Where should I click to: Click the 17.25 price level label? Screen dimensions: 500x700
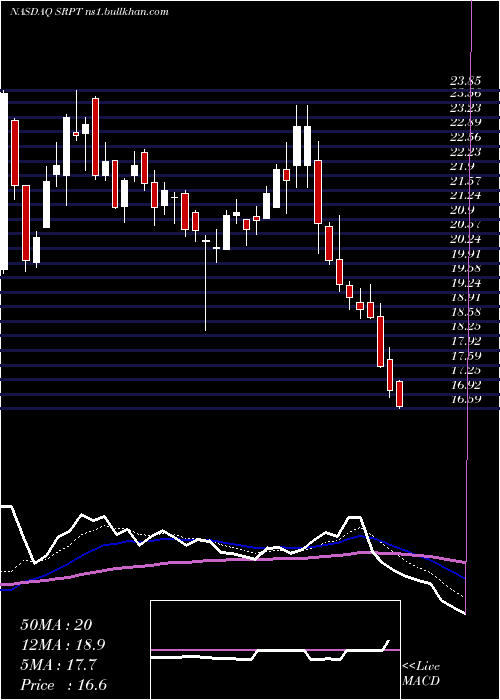466,370
